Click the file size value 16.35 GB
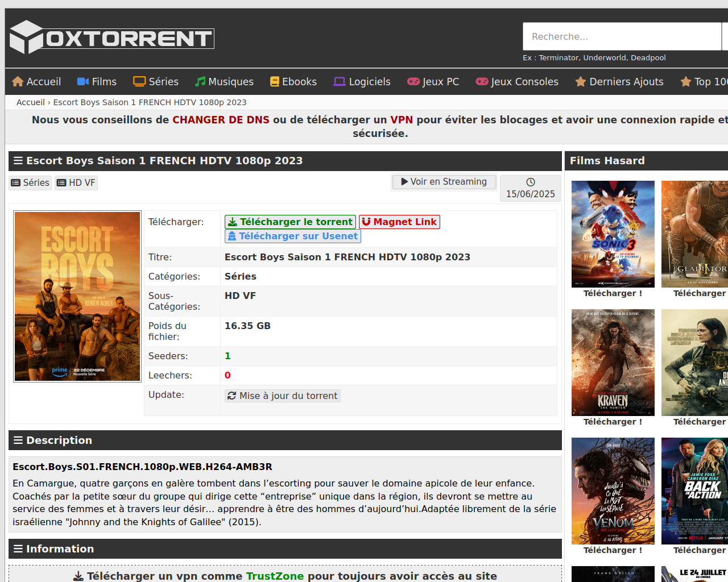This screenshot has height=582, width=728. (247, 326)
